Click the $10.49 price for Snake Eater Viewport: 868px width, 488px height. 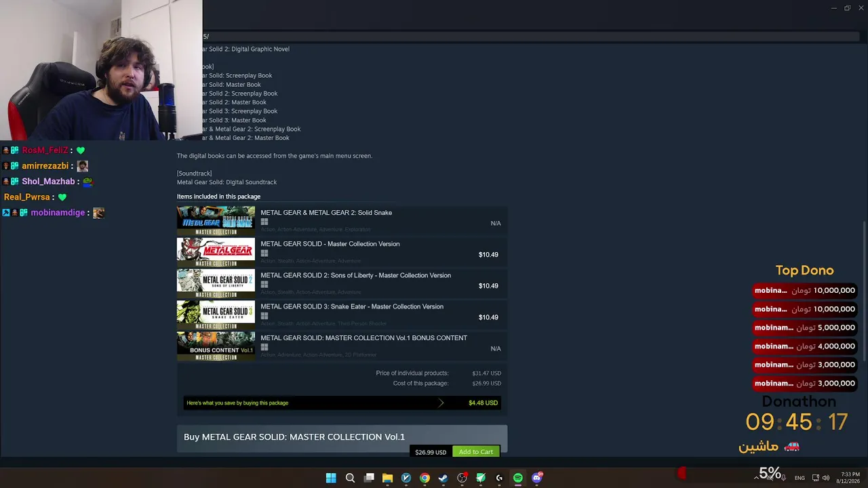[x=488, y=317]
